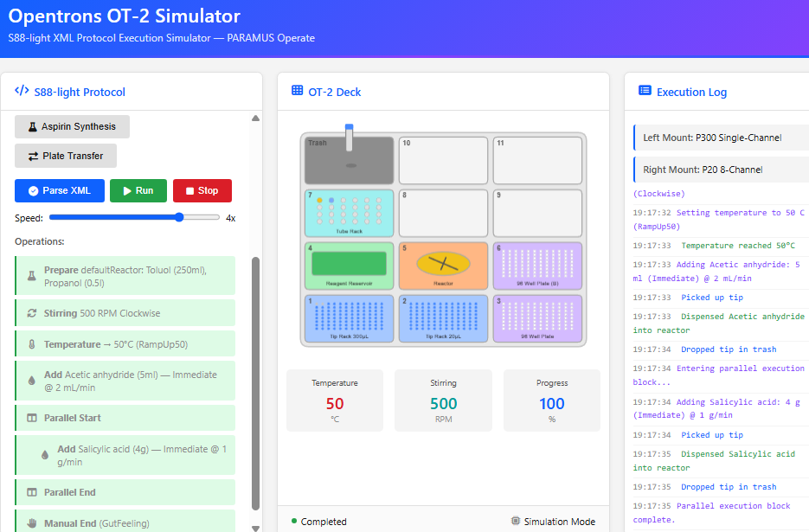Load the Aspirin Synthesis protocol
Viewport: 809px width, 532px height.
(72, 126)
